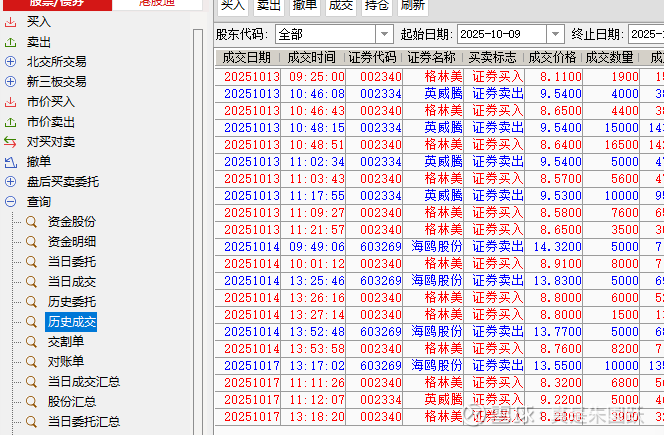The width and height of the screenshot is (664, 435).
Task: Select 英威腾 sell row at 10:46:08
Action: (x=439, y=94)
